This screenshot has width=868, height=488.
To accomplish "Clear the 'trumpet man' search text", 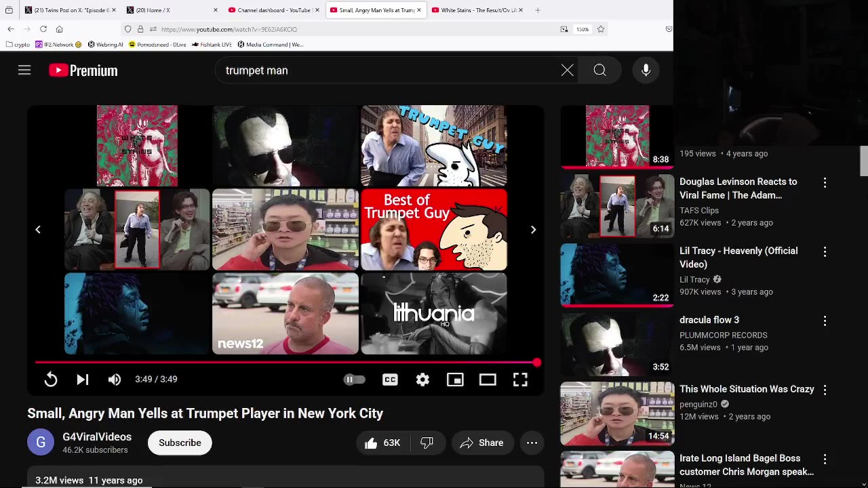I will [x=567, y=70].
